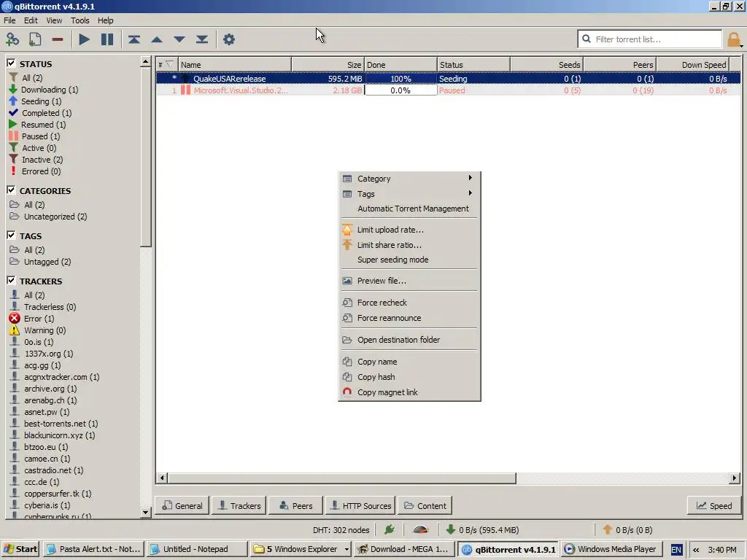Switch to the Trackers tab
747x560 pixels.
tap(239, 506)
